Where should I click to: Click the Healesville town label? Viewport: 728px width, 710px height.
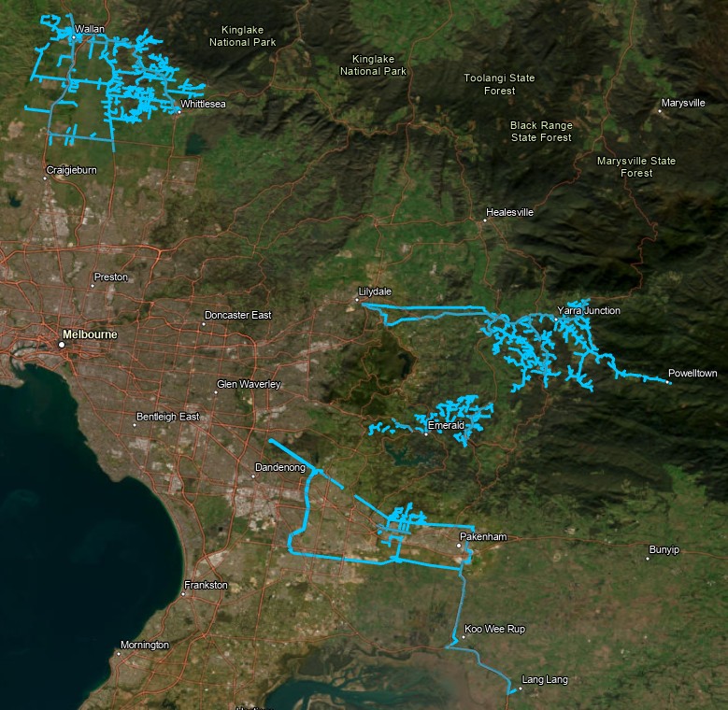(x=509, y=212)
